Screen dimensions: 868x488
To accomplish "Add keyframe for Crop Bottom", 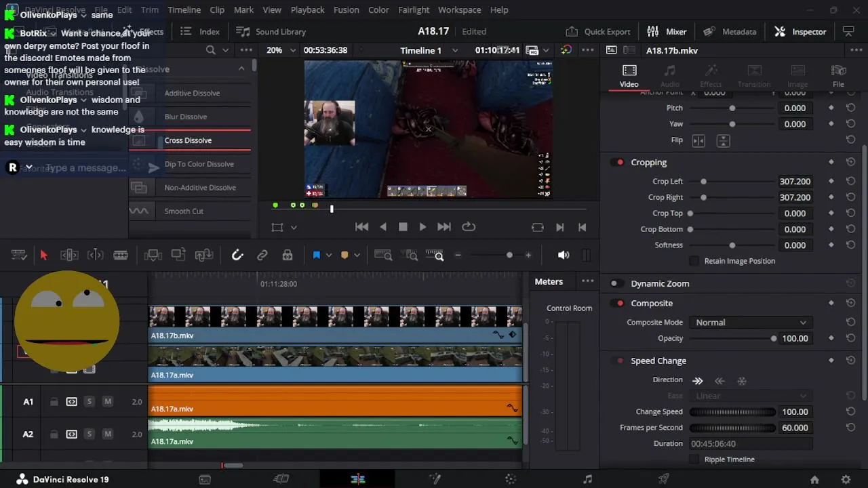I will (831, 229).
